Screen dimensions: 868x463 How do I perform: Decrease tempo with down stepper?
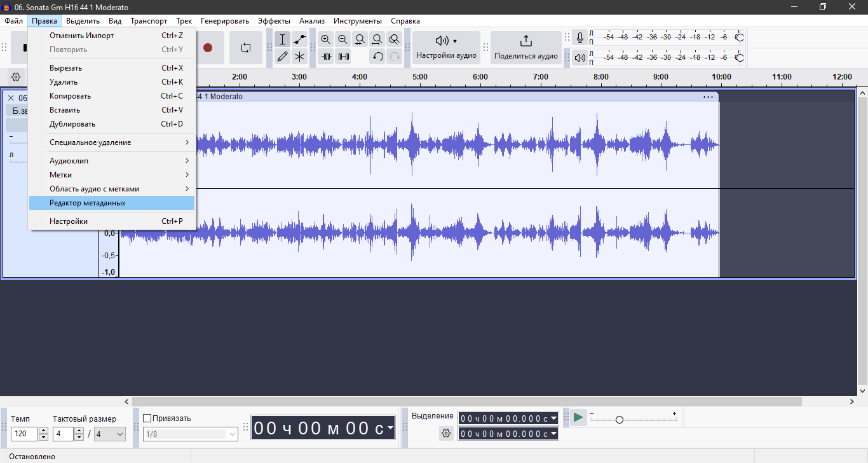coord(43,438)
